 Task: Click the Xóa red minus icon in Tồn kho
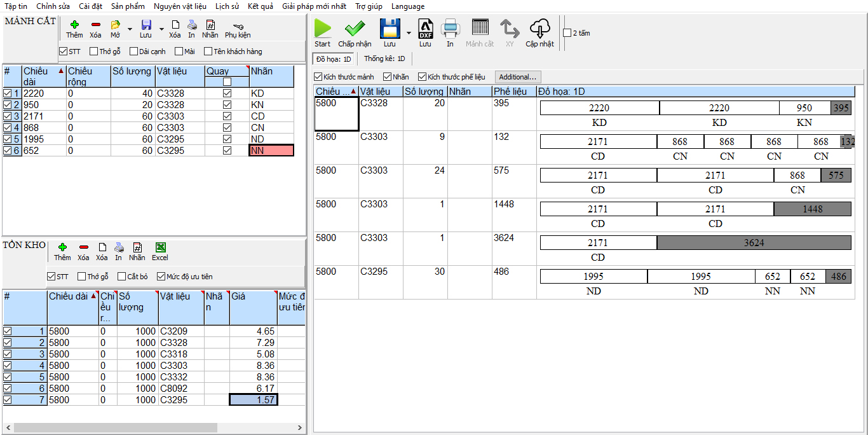(83, 248)
